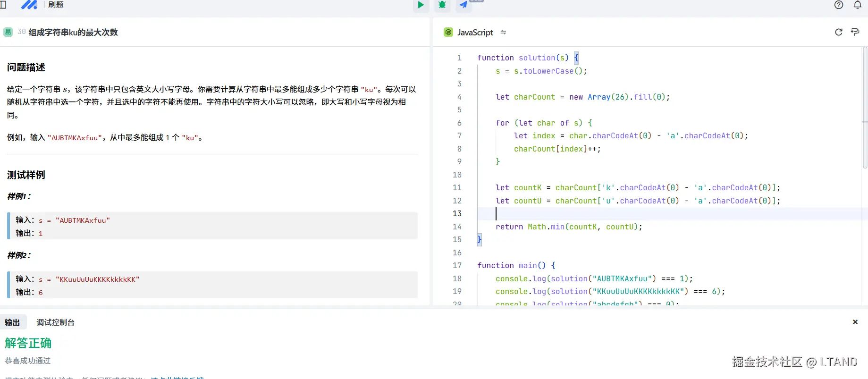Open the 刷题 section in the header
This screenshot has height=379, width=868.
click(56, 5)
